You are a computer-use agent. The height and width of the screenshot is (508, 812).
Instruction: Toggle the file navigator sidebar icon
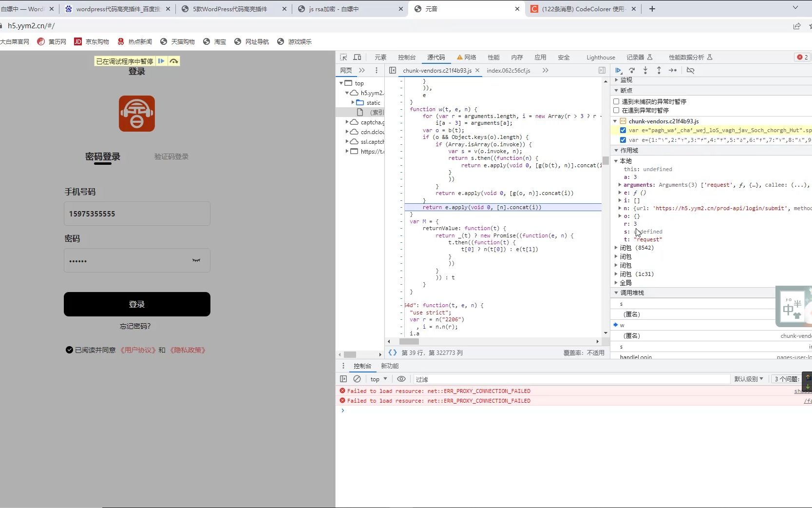pos(393,70)
